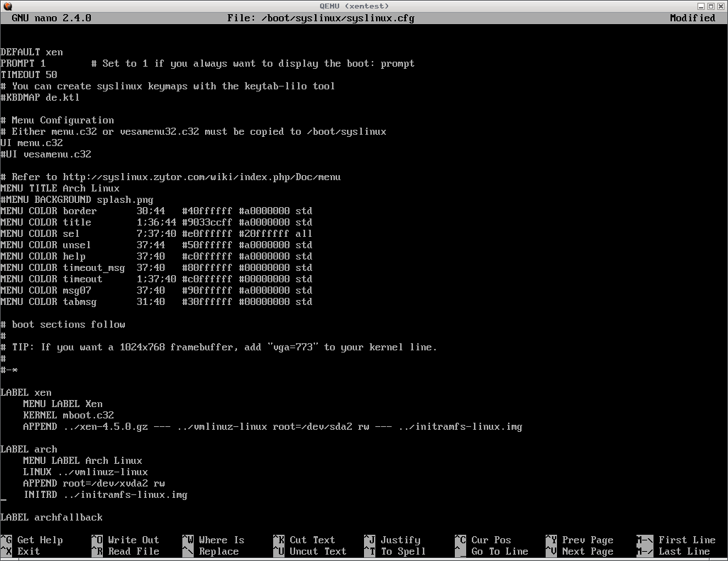The height and width of the screenshot is (561, 728).
Task: Click the syslinux.zytor.com wiki URL text
Action: tap(202, 177)
